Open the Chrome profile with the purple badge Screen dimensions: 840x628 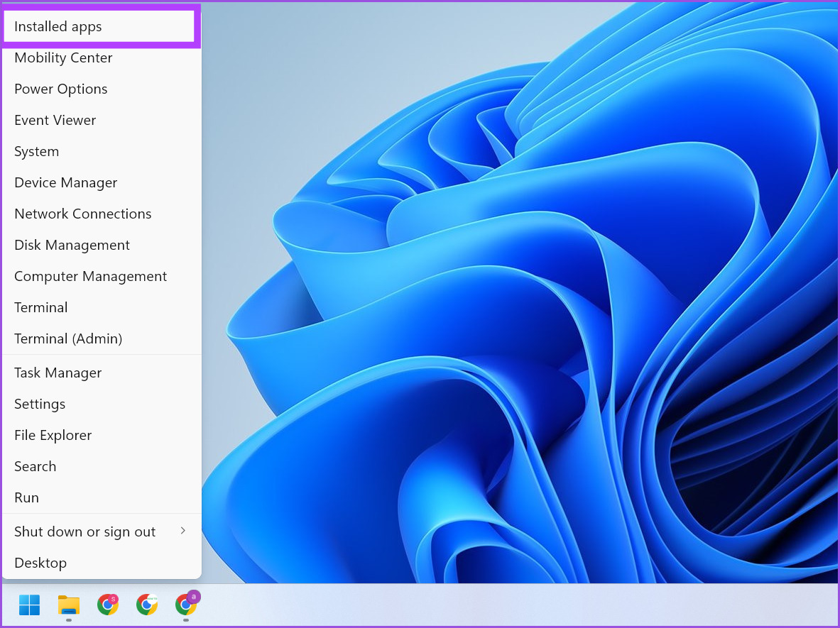point(186,605)
